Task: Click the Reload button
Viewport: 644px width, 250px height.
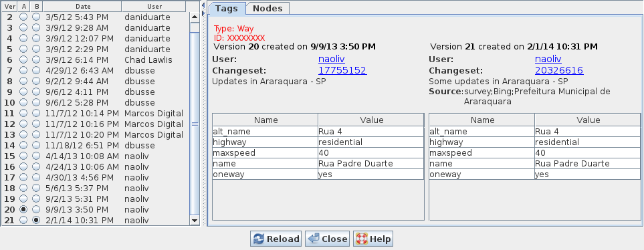Action: pyautogui.click(x=276, y=239)
